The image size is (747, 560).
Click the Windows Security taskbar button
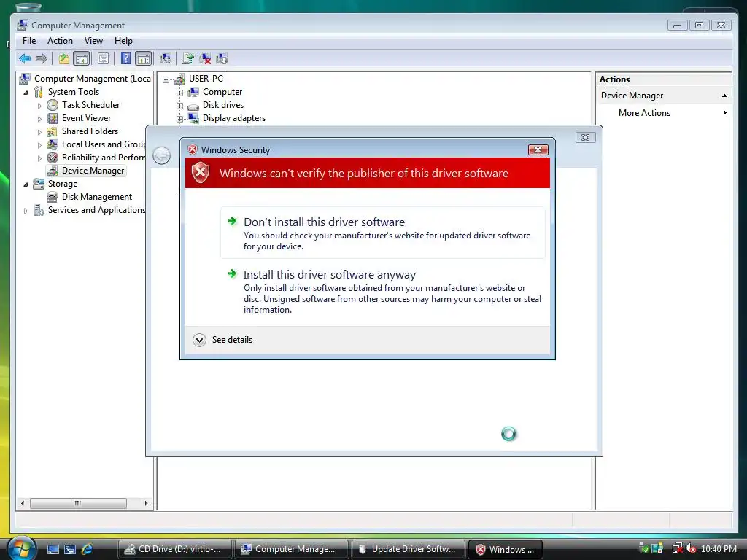coord(506,549)
